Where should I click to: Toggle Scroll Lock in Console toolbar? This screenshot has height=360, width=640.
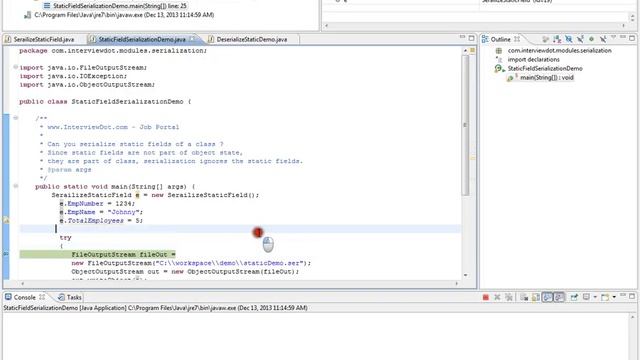click(536, 298)
